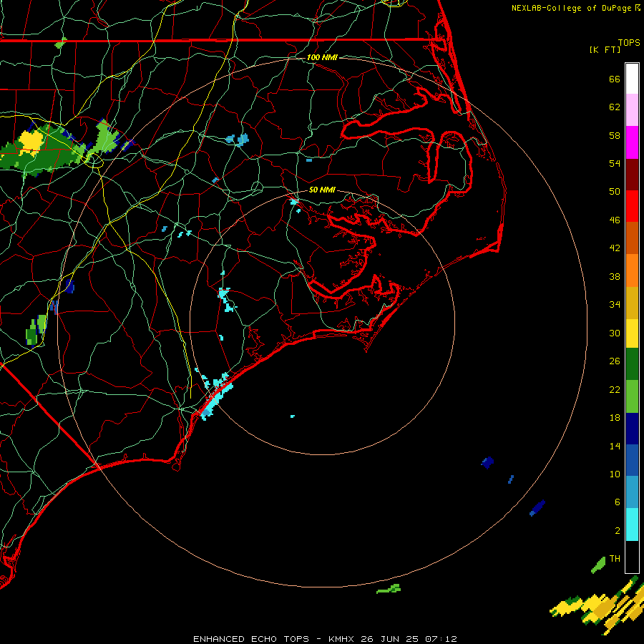Image resolution: width=644 pixels, height=644 pixels.
Task: Click the "54" legend value
Action: [615, 163]
